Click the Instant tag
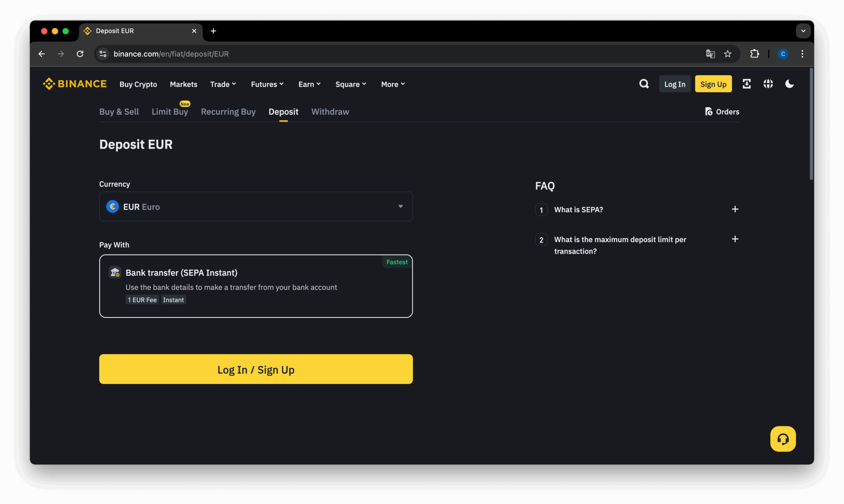 (x=173, y=300)
